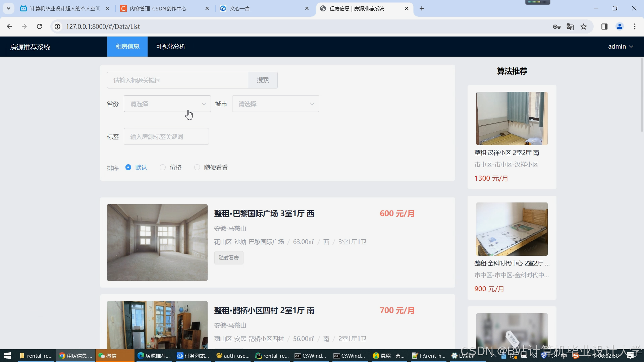Open the browser side panel icon
This screenshot has height=362, width=644.
(604, 26)
